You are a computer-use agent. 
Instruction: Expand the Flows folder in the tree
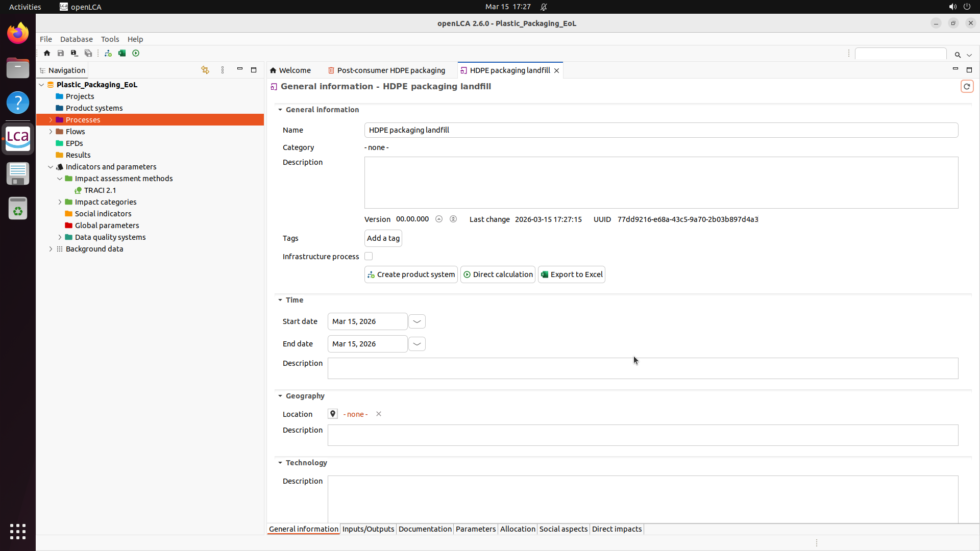coord(51,132)
